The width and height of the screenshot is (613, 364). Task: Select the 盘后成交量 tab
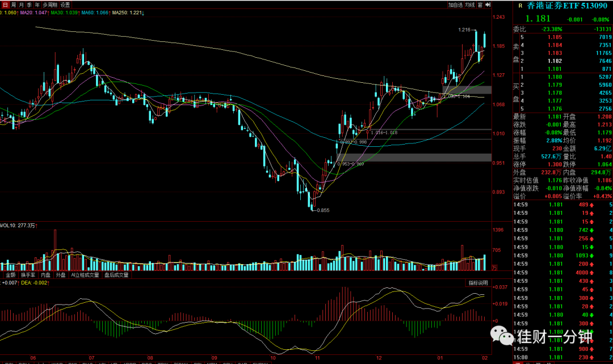pyautogui.click(x=116, y=275)
